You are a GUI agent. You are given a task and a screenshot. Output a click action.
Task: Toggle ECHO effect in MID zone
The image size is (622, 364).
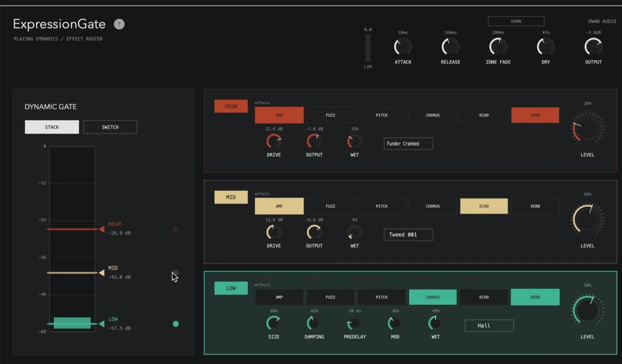(484, 206)
